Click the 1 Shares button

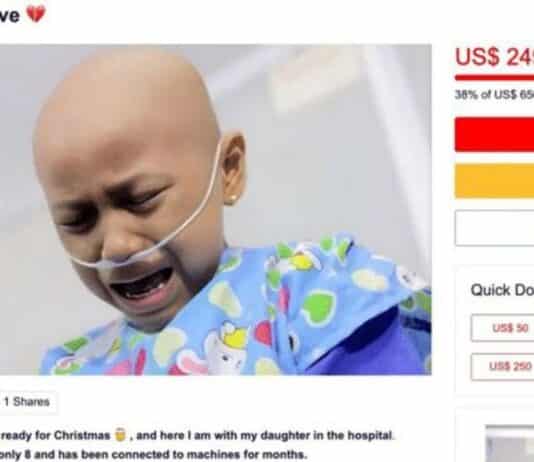28,402
